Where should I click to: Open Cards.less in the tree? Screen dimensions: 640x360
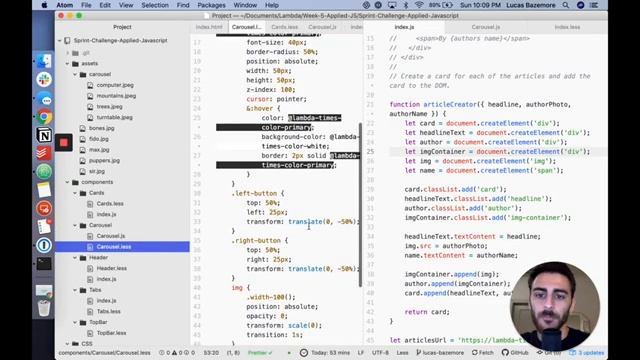click(x=110, y=204)
